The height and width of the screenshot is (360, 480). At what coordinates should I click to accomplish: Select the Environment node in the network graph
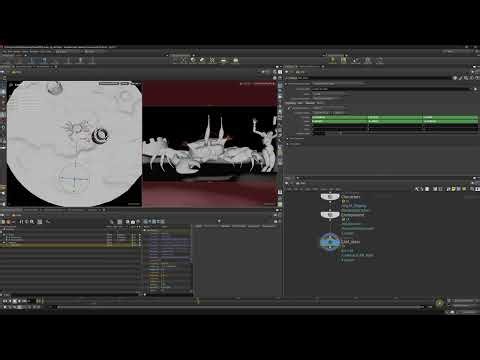tap(330, 215)
